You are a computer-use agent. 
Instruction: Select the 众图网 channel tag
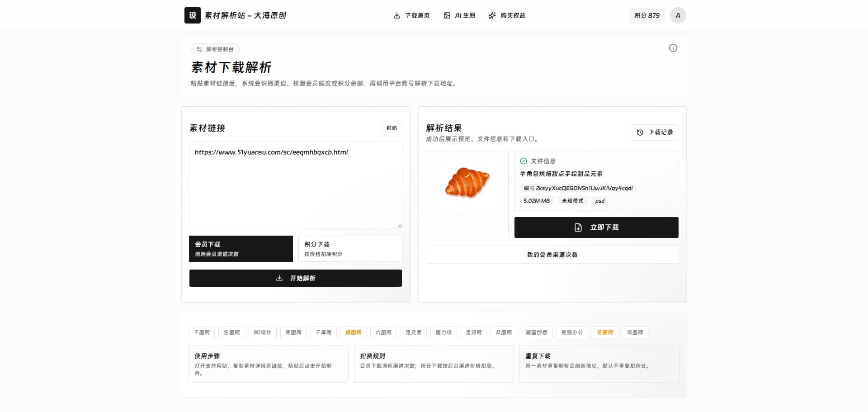coord(504,332)
